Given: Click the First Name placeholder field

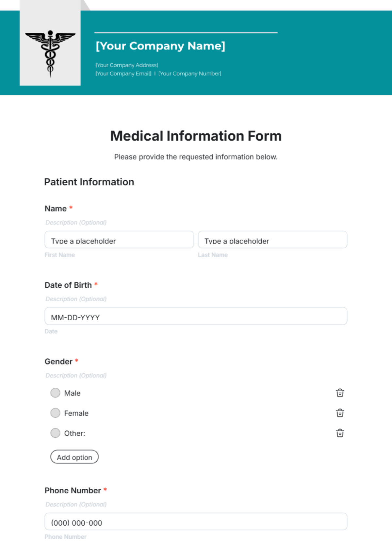Looking at the screenshot, I should pos(119,240).
